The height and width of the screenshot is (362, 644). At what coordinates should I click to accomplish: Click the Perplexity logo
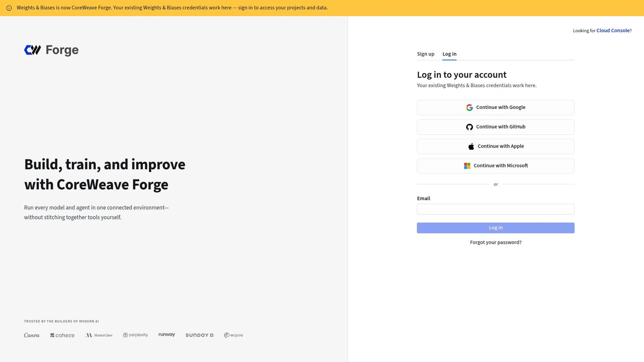click(x=135, y=335)
